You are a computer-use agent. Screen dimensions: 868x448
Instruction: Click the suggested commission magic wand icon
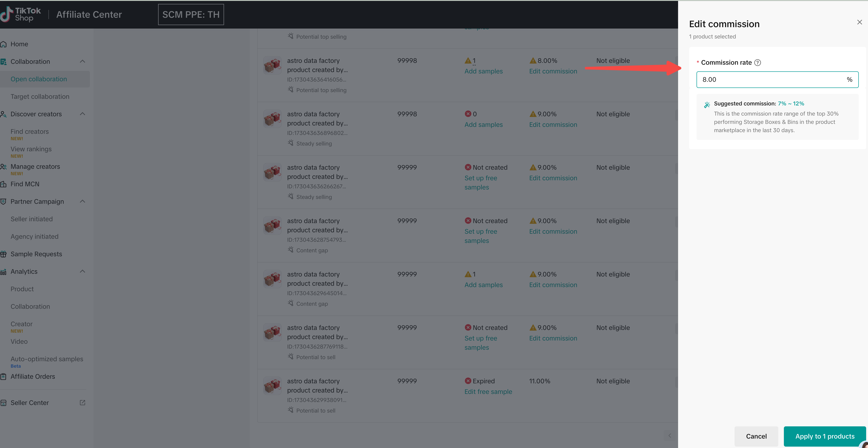[707, 105]
